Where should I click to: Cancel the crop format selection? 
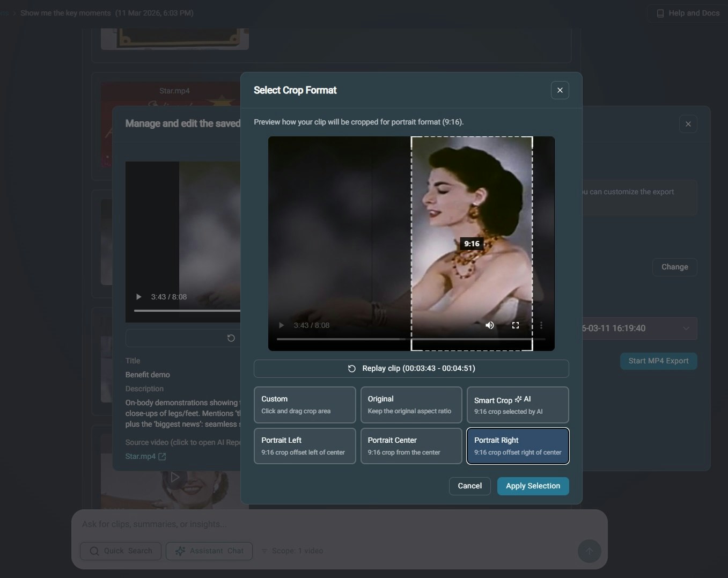pos(469,486)
